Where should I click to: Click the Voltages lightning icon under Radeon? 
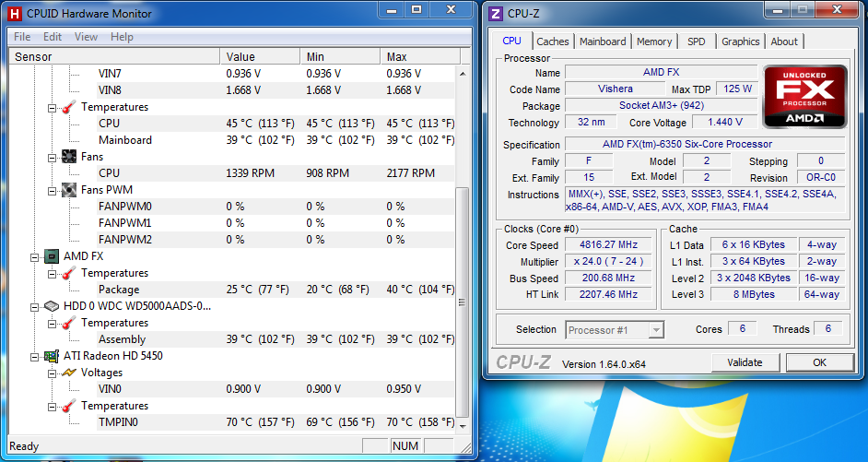[x=68, y=373]
